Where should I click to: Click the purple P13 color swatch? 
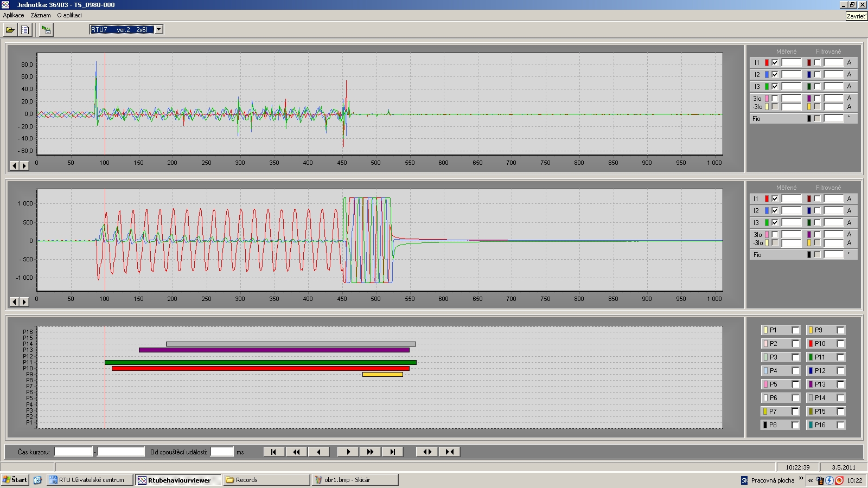810,384
